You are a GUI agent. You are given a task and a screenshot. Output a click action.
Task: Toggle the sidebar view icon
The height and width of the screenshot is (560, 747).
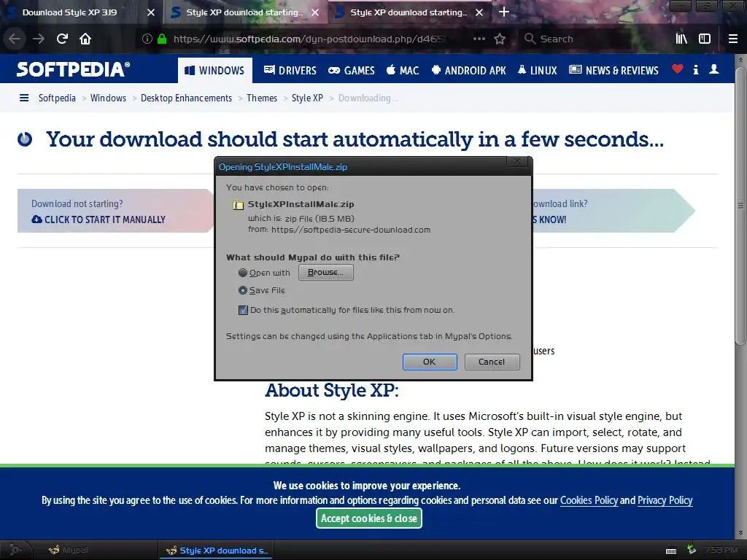705,39
